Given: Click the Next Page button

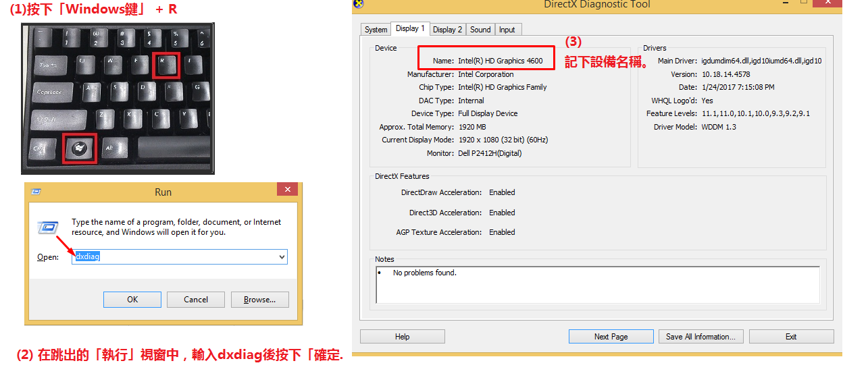Looking at the screenshot, I should [x=611, y=337].
